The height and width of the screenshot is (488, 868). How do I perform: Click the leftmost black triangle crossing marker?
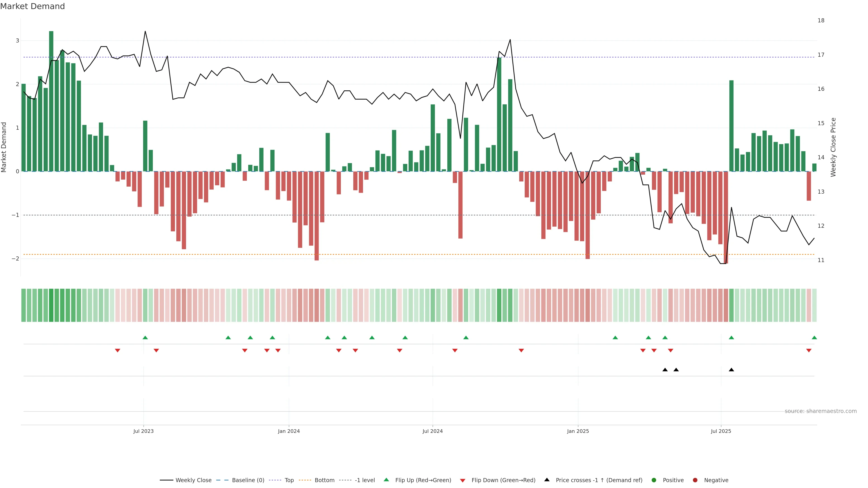point(665,370)
